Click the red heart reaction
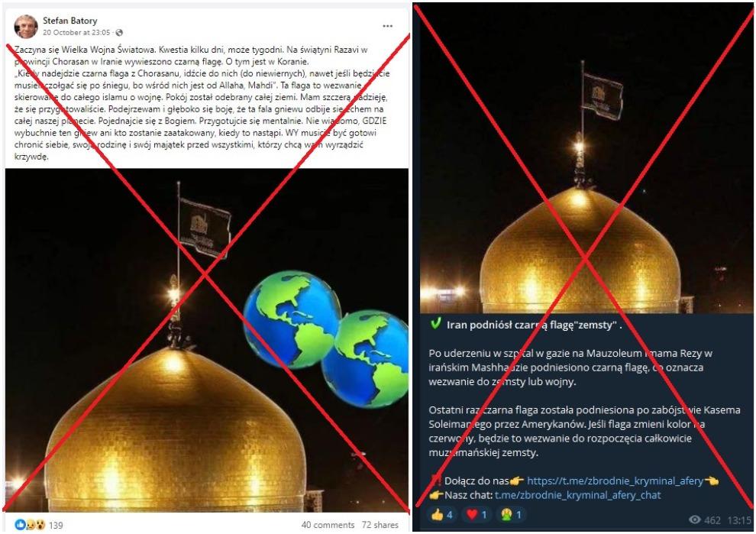756x534 pixels. (x=477, y=515)
